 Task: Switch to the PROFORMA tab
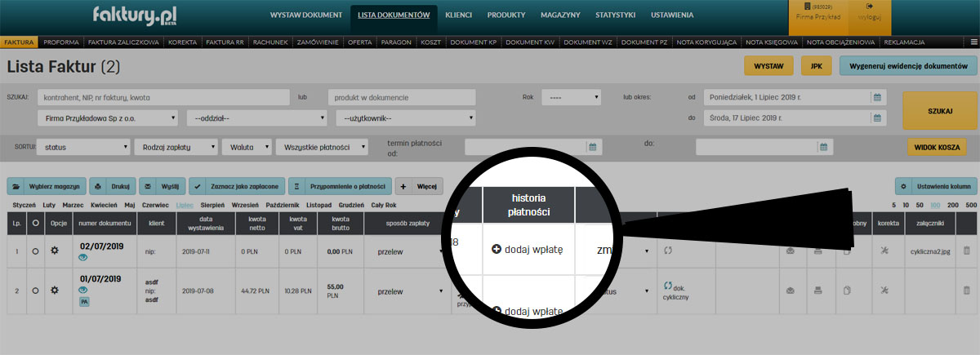(x=60, y=42)
